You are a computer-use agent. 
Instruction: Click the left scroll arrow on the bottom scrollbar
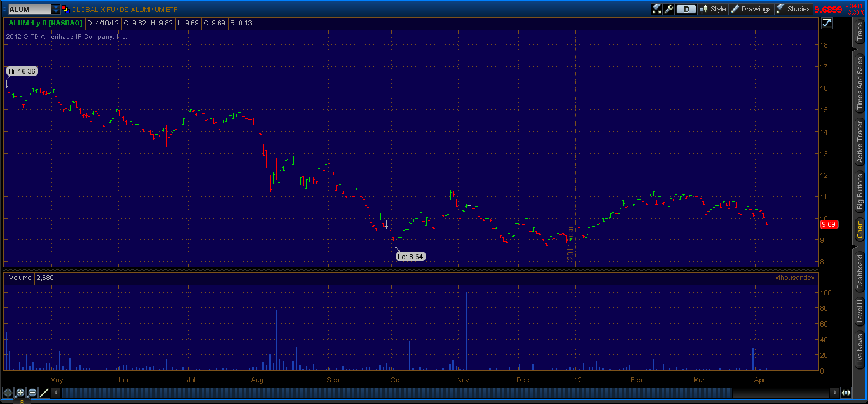56,393
